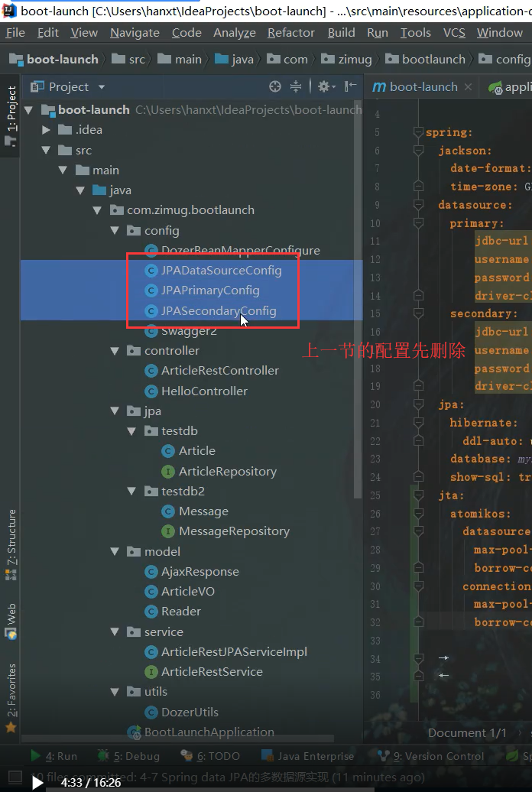The image size is (532, 792).
Task: Collapse the controller package
Action: [115, 351]
